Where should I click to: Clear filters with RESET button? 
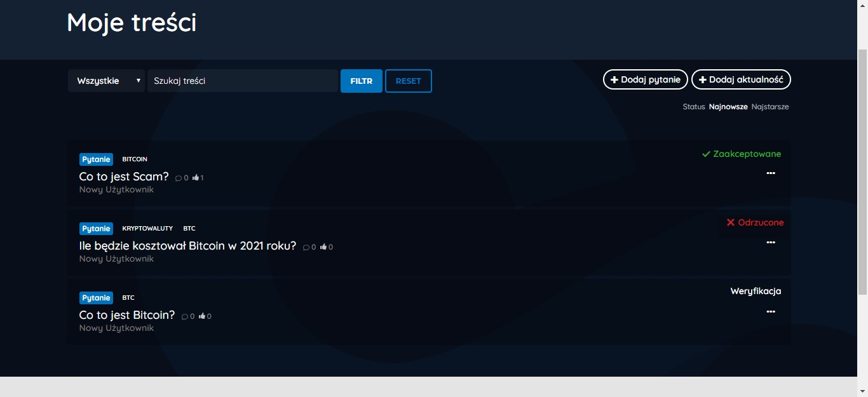[x=409, y=81]
